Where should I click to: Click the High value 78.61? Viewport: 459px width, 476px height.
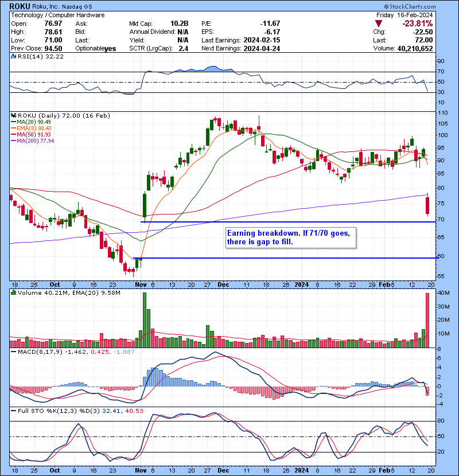(x=53, y=32)
